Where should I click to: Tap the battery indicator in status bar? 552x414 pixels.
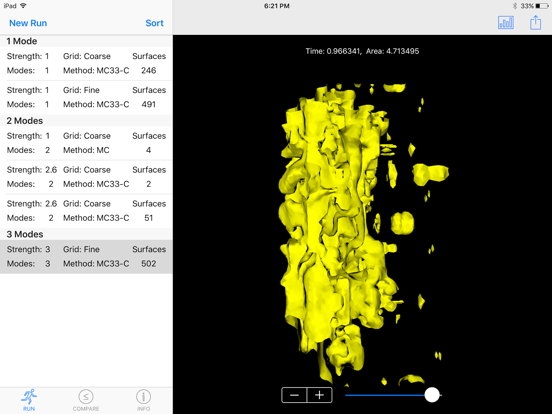point(542,6)
